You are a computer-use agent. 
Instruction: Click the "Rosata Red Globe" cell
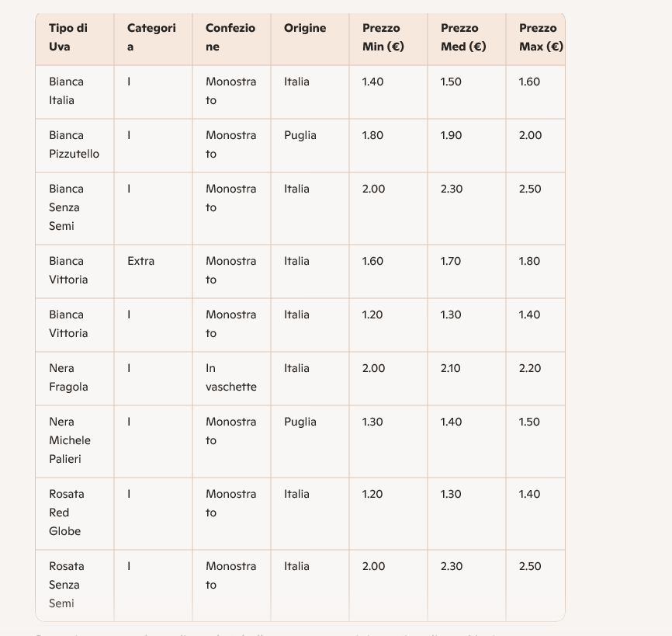click(x=67, y=513)
